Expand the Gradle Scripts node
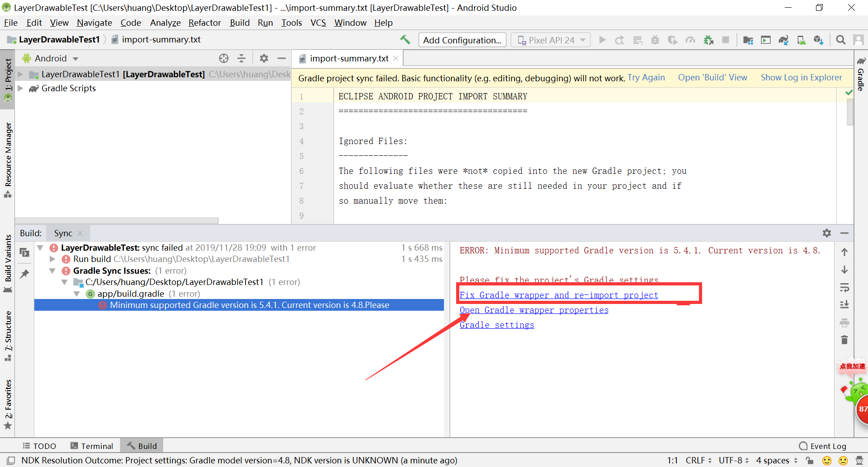The image size is (868, 467). pyautogui.click(x=21, y=88)
